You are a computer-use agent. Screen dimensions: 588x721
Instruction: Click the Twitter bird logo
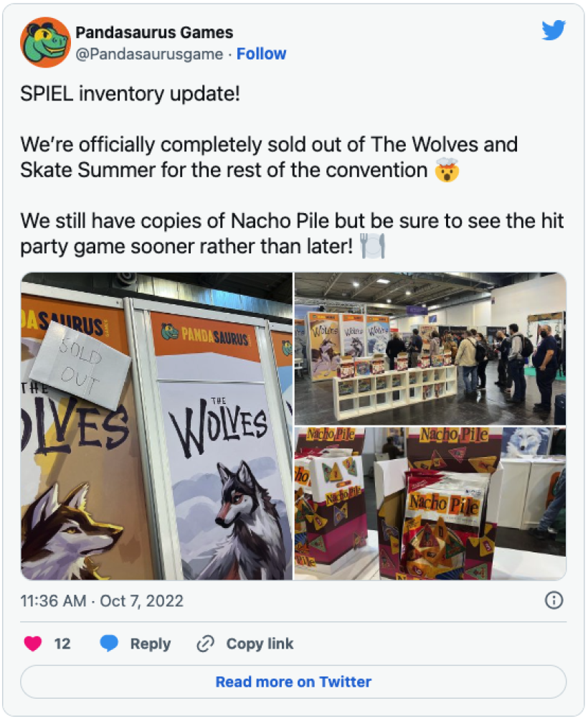pyautogui.click(x=553, y=30)
